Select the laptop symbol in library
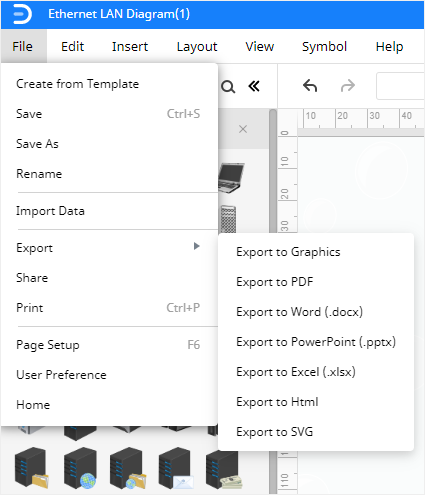This screenshot has width=425, height=495. (x=231, y=177)
